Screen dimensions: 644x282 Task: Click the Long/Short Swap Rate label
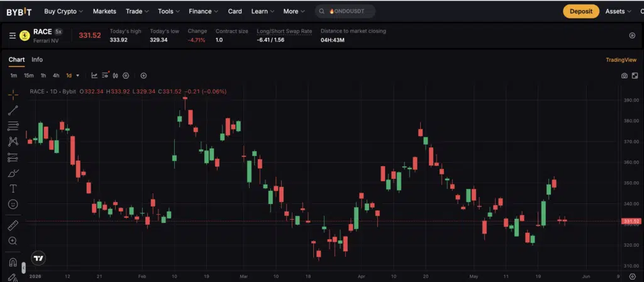[284, 31]
